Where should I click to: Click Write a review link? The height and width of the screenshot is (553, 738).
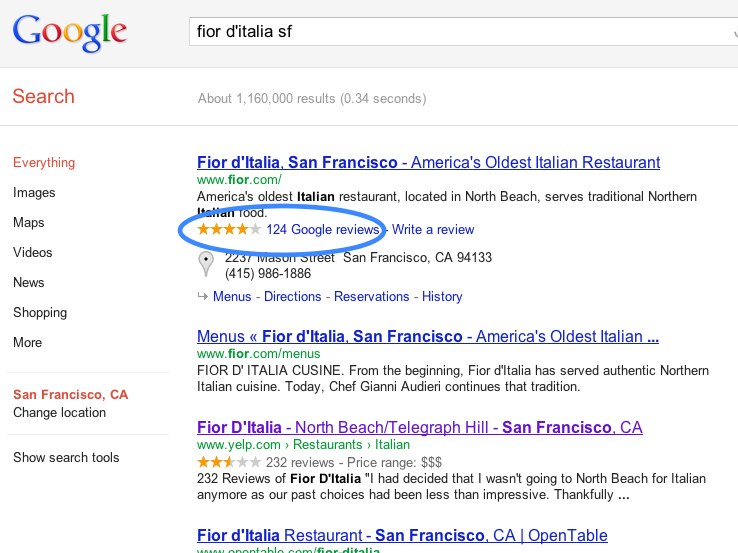point(433,230)
